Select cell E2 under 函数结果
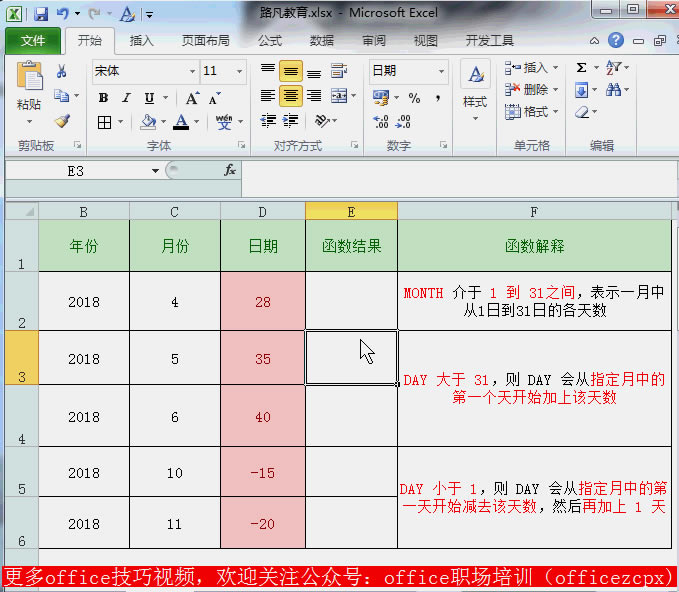Screen dimensions: 679x592 pos(351,301)
